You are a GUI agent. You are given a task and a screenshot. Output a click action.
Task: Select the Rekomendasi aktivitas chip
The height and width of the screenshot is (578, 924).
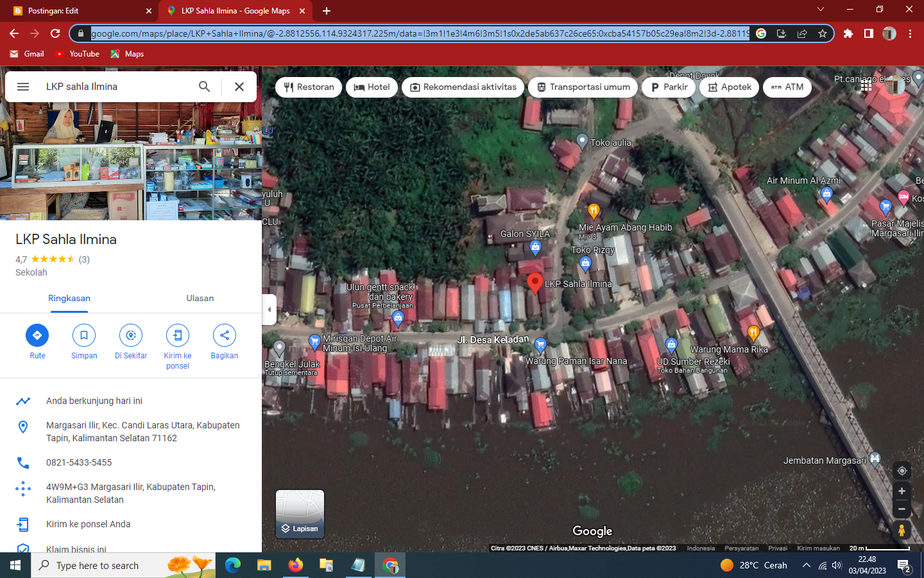tap(463, 87)
